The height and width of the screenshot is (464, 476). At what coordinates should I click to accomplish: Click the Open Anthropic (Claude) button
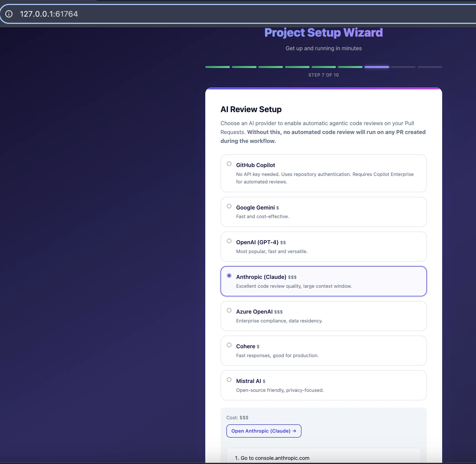[264, 431]
